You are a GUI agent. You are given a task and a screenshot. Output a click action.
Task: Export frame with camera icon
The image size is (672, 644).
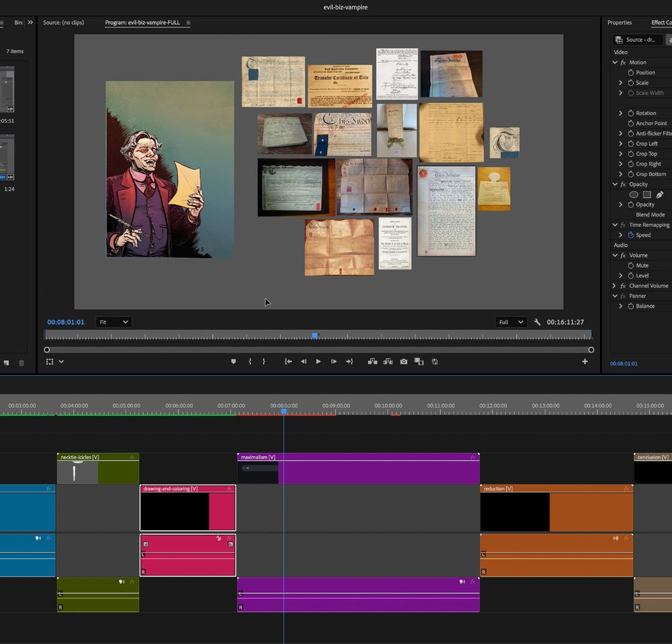pos(404,362)
